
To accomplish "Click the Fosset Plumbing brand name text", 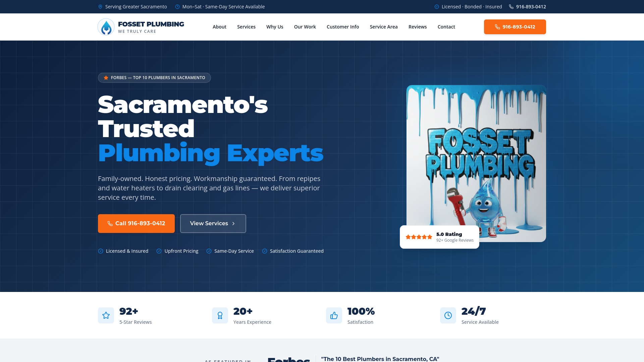I will click(x=151, y=24).
